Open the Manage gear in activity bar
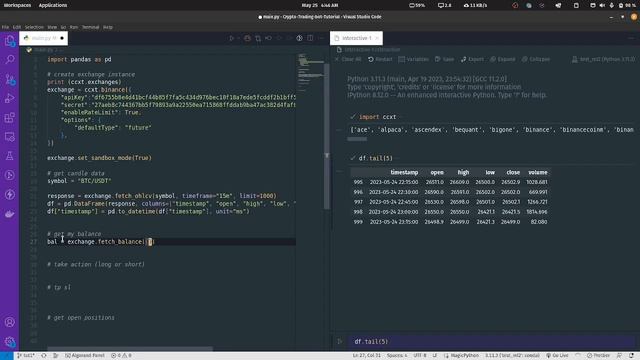Screen dimensions: 640x360 coord(10,342)
